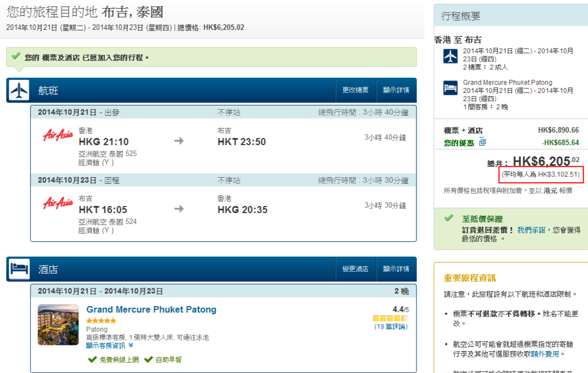This screenshot has height=373, width=588.
Task: Click the 免費無線上網 checkmark
Action: tap(93, 359)
